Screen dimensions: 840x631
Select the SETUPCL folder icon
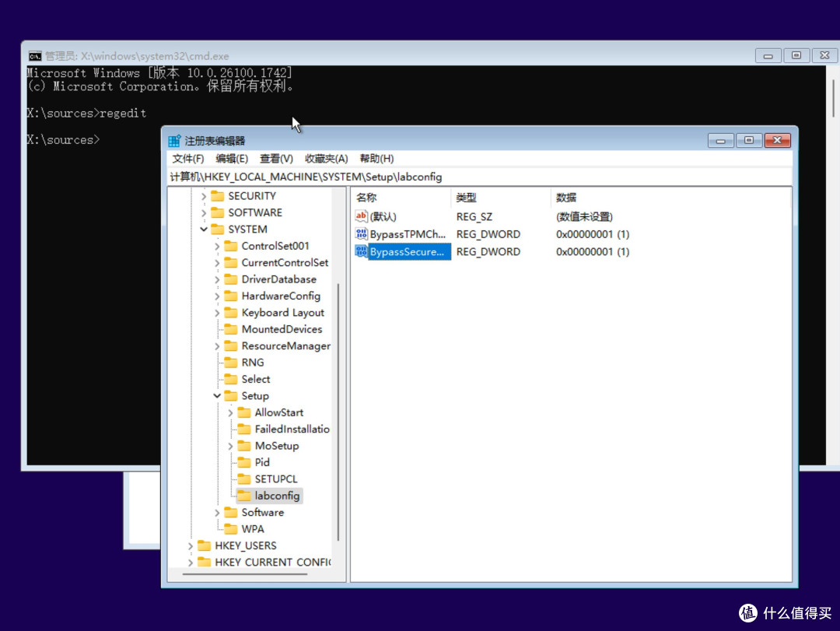pos(244,479)
